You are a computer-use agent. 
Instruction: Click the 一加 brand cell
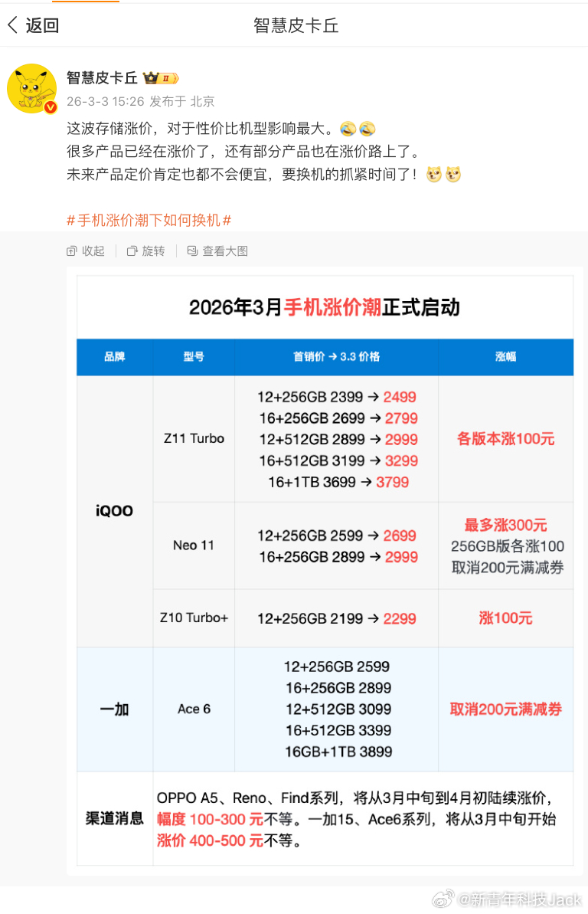(115, 709)
